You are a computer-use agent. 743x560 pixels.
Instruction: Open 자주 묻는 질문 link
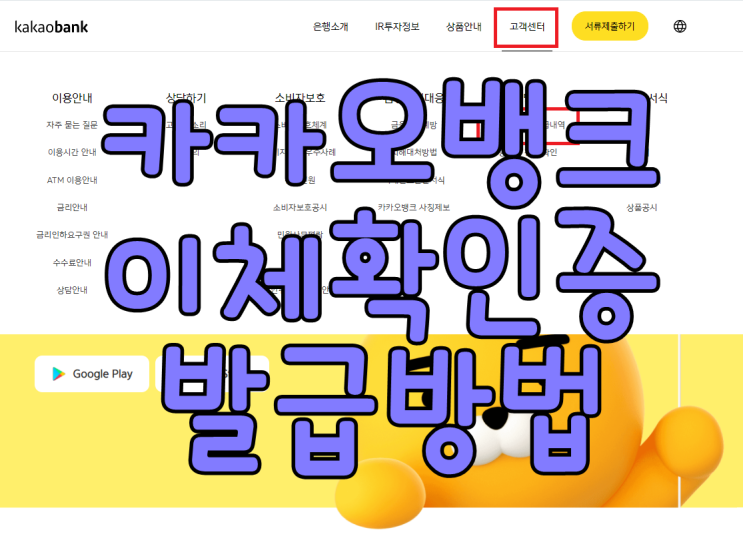[x=72, y=125]
